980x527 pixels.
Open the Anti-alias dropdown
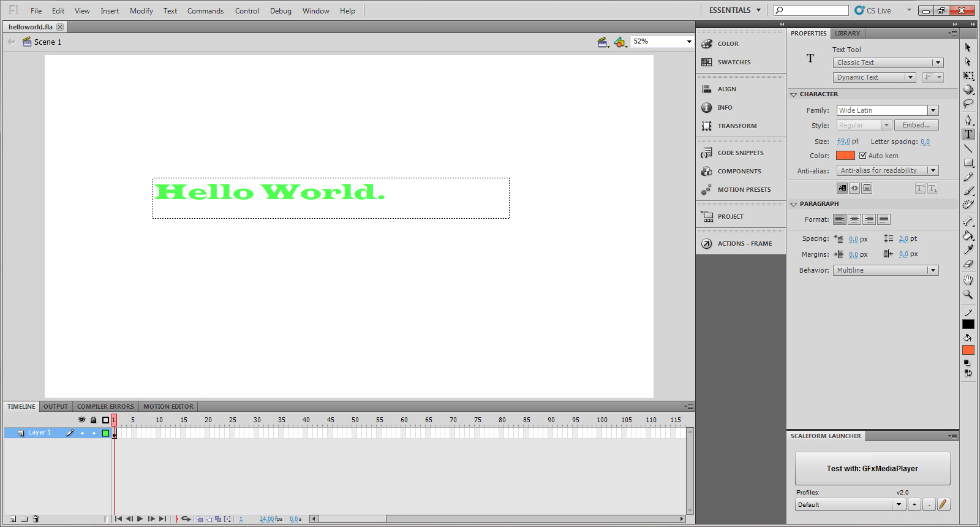coord(933,170)
